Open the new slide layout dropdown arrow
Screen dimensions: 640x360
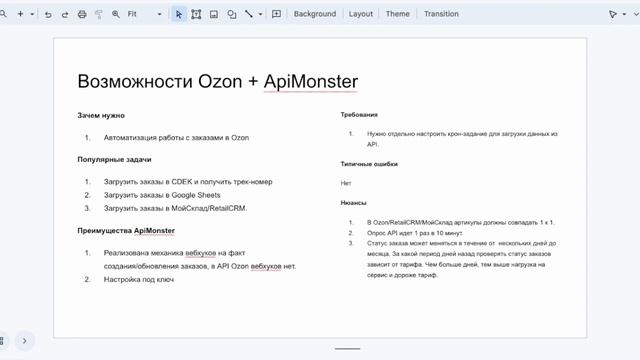32,14
